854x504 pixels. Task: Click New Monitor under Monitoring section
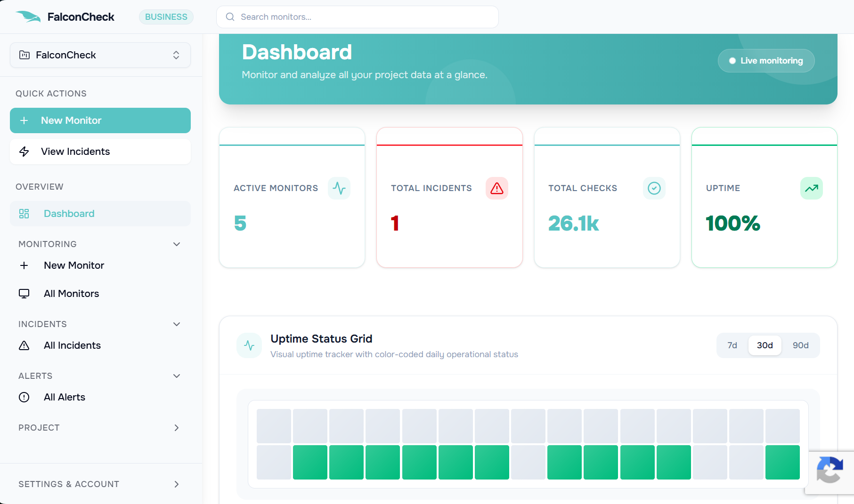(100, 265)
